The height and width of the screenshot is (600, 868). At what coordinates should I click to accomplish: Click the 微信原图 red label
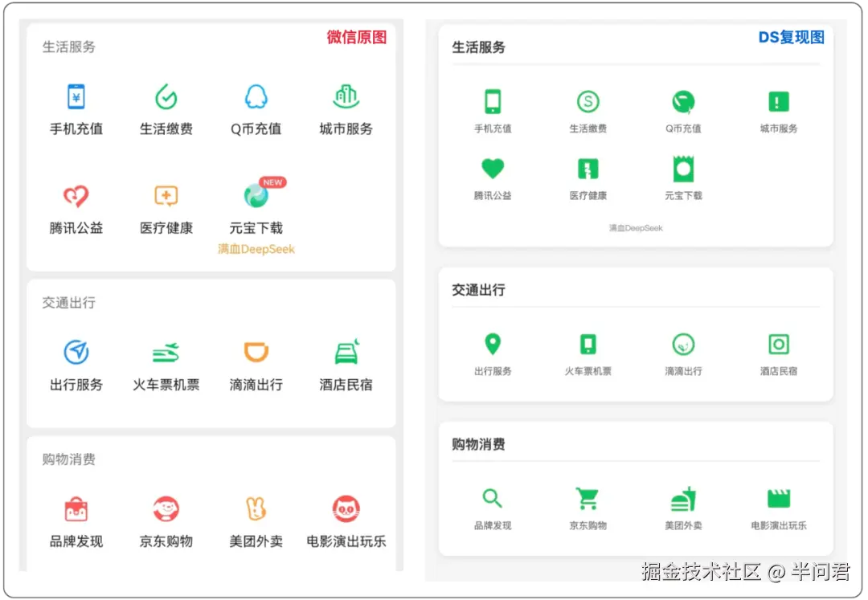tap(356, 37)
